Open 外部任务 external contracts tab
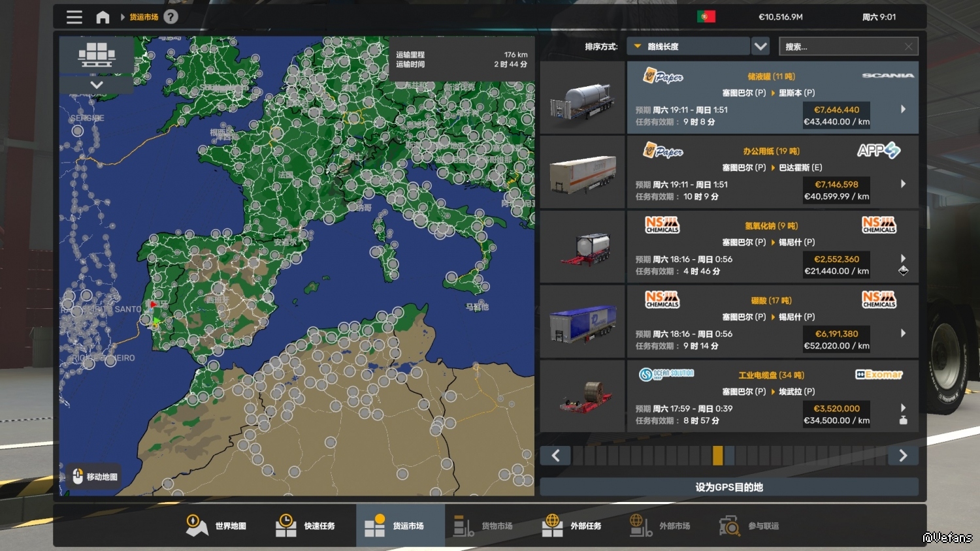Screen dimensions: 980x551 pos(572,526)
